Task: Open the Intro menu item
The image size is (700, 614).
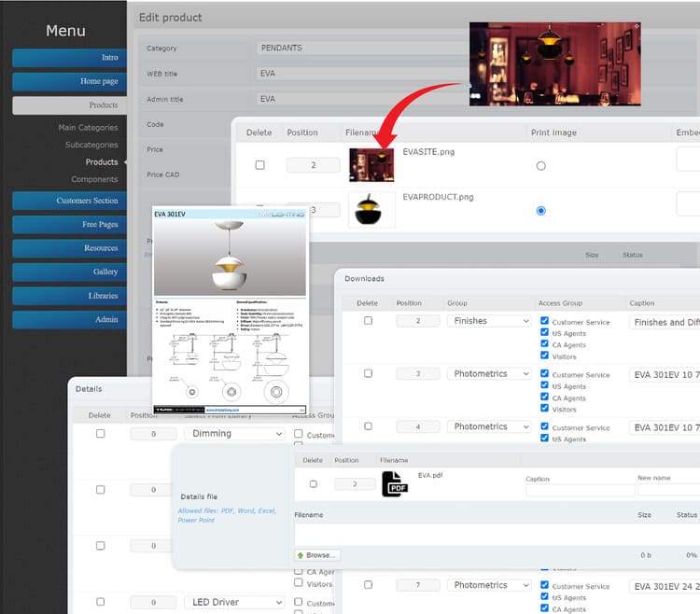Action: tap(69, 58)
